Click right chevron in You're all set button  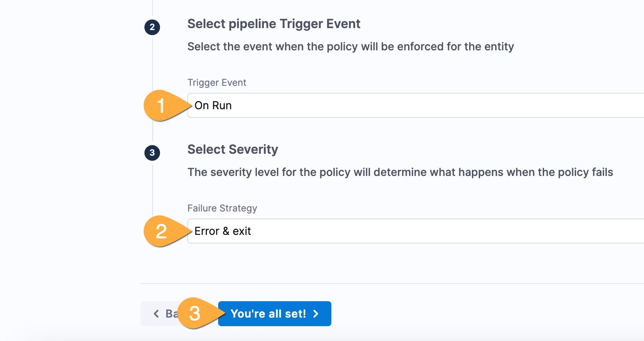(x=316, y=314)
